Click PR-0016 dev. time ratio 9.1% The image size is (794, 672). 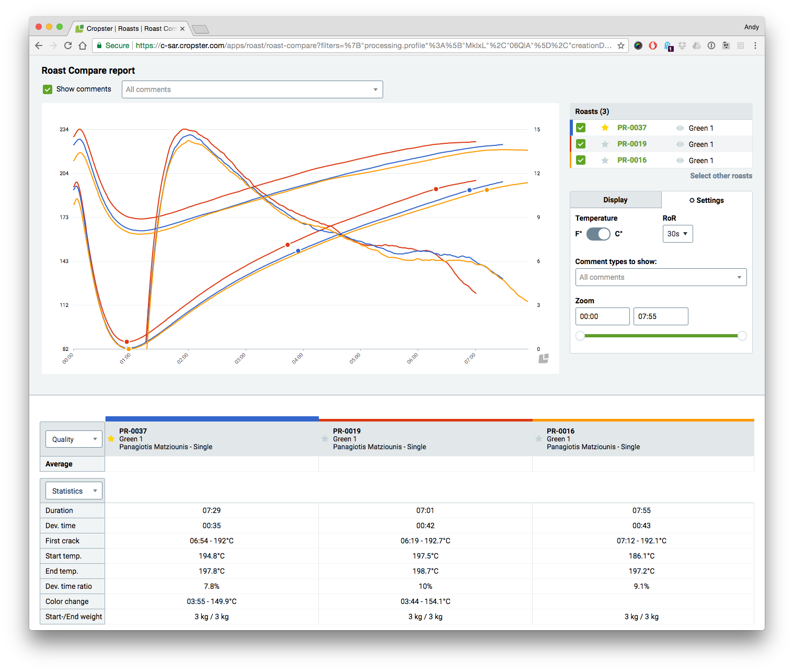pyautogui.click(x=641, y=586)
